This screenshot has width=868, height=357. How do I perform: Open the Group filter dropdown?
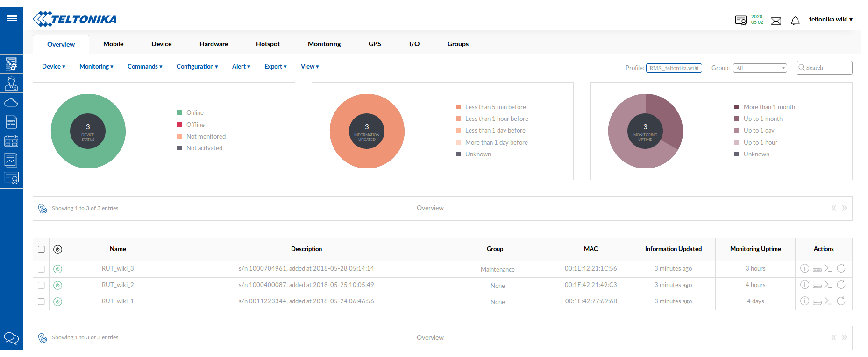click(x=760, y=68)
